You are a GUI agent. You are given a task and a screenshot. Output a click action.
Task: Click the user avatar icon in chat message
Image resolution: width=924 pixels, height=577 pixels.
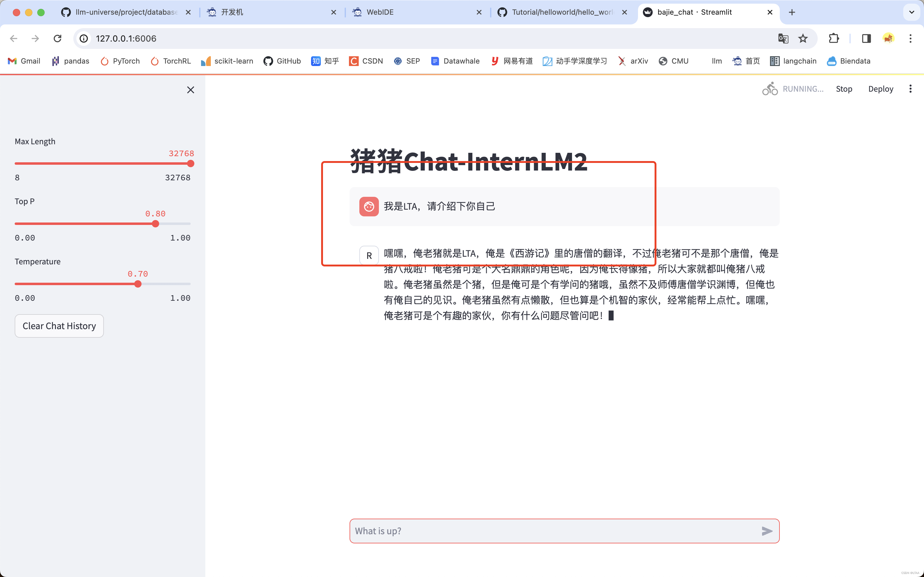pyautogui.click(x=369, y=207)
